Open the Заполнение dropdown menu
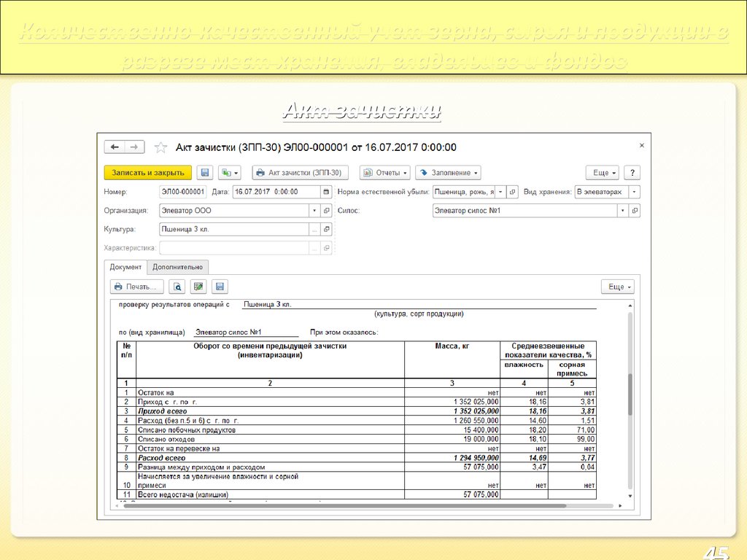Screen dimensions: 747x560 pyautogui.click(x=448, y=173)
